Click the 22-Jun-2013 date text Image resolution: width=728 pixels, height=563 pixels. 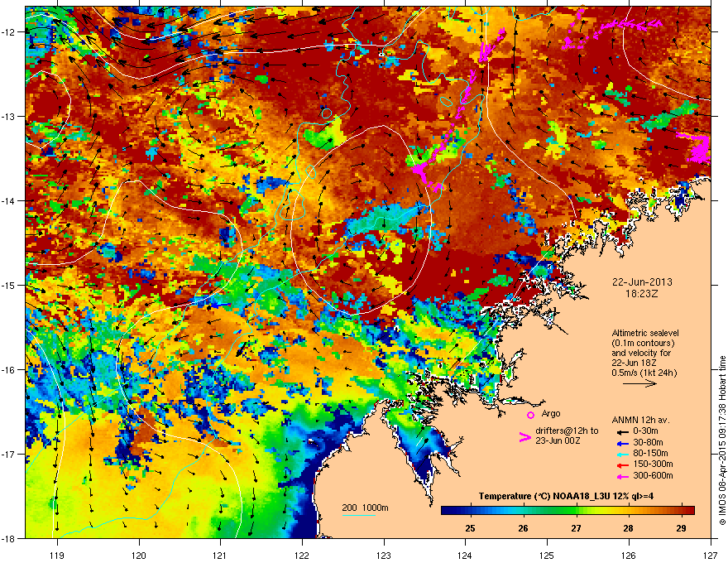[642, 282]
